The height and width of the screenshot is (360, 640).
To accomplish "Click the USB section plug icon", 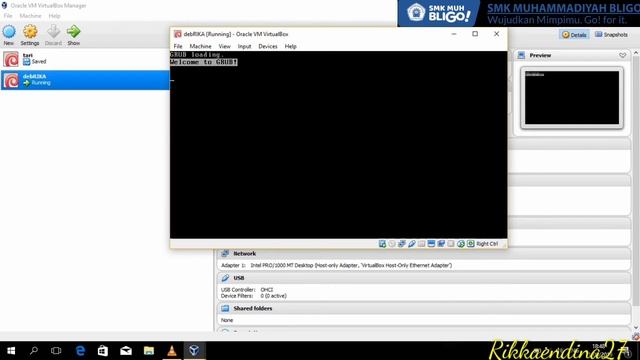I will (225, 278).
